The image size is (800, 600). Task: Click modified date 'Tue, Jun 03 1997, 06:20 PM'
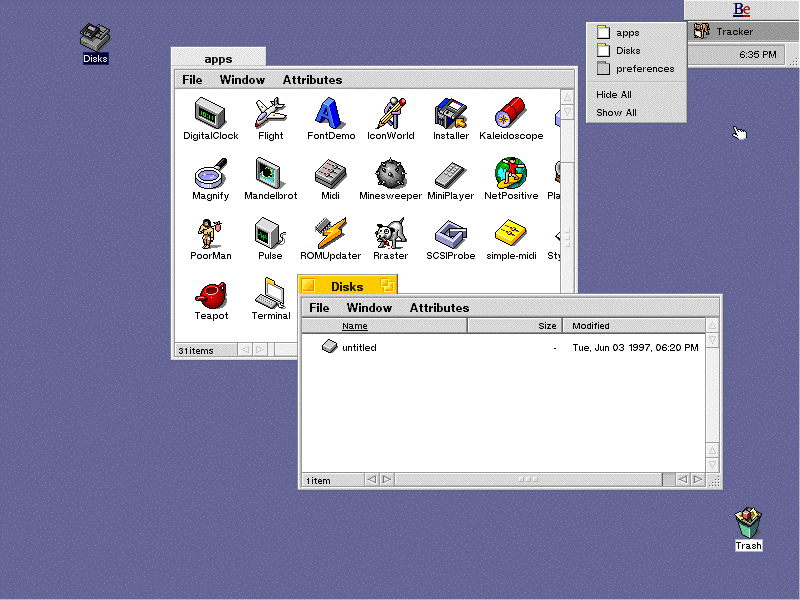[635, 347]
